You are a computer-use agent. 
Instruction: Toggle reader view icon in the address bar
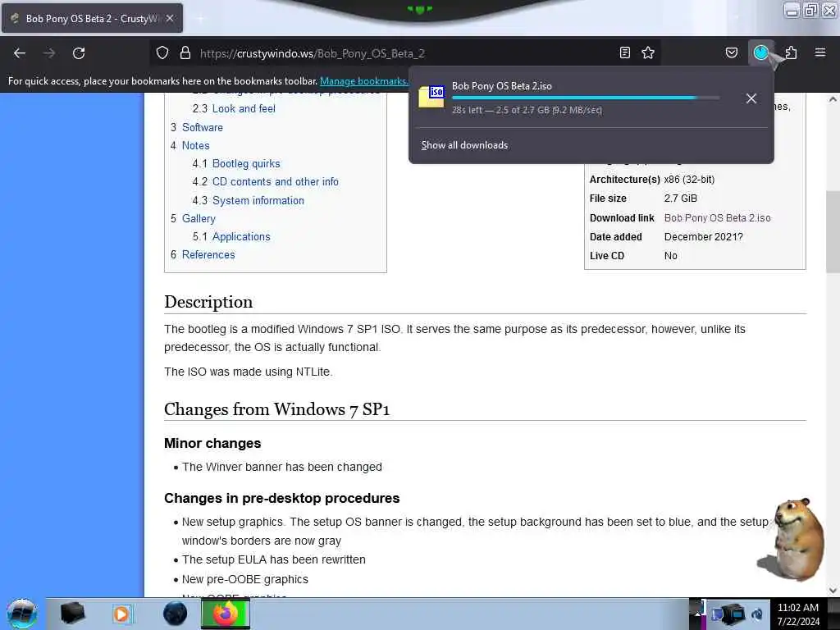[x=624, y=52]
